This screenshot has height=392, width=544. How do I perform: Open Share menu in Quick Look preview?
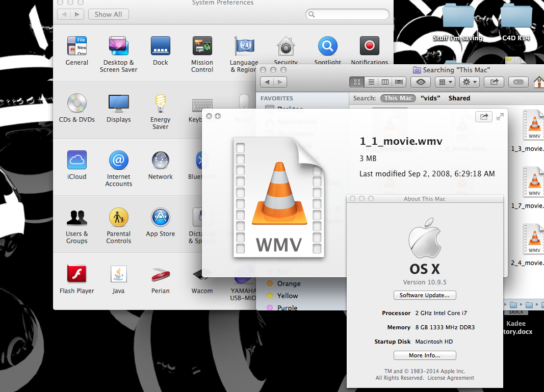484,117
